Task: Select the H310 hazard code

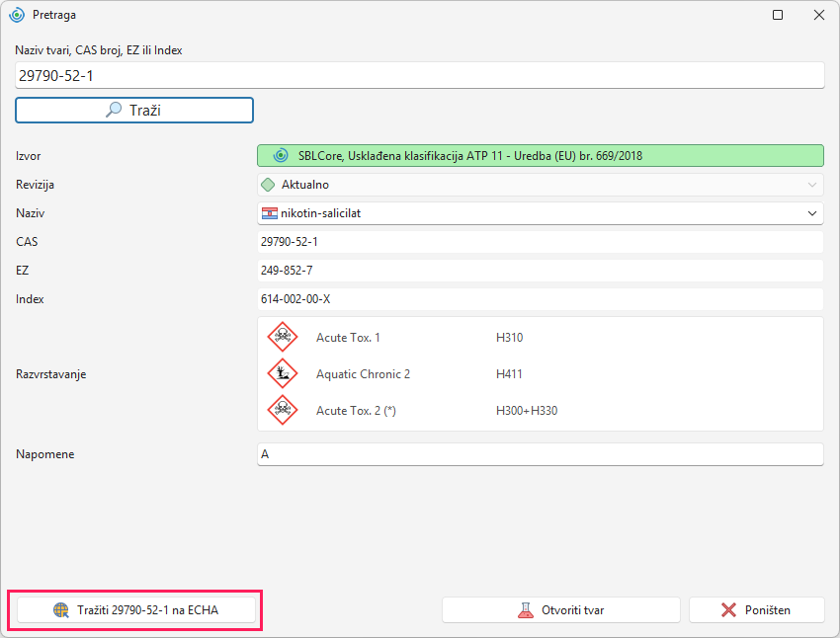Action: pyautogui.click(x=509, y=338)
